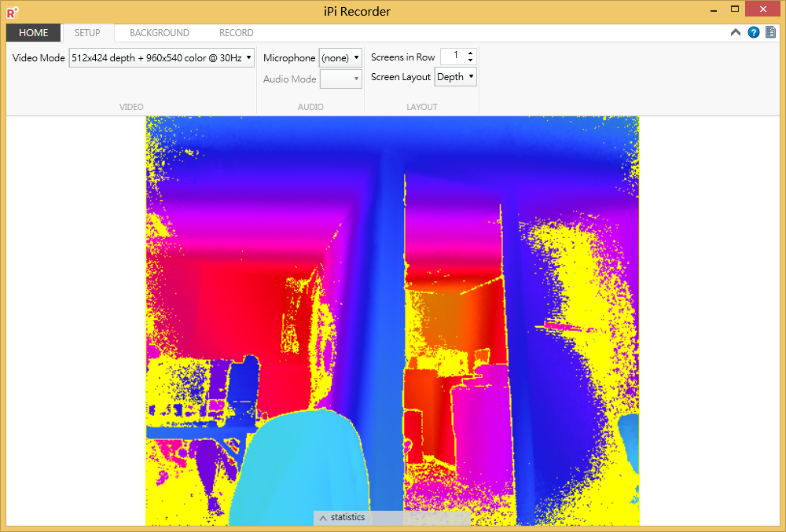Maximize the iPi Recorder window
The width and height of the screenshot is (786, 532).
(x=735, y=9)
